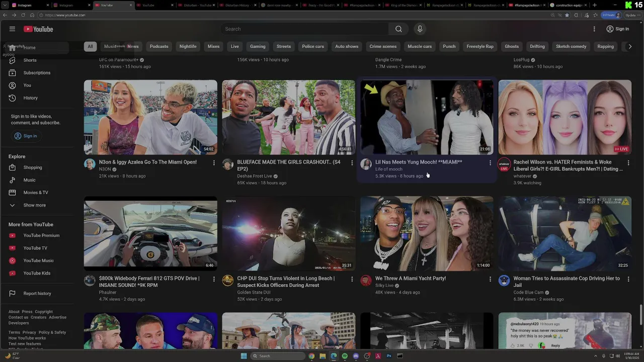Click Sign in button in sidebar
The width and height of the screenshot is (644, 362).
click(x=25, y=136)
